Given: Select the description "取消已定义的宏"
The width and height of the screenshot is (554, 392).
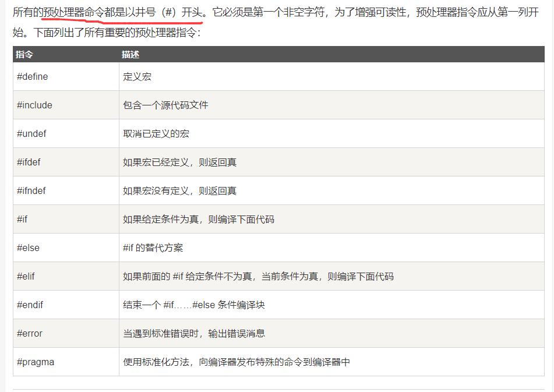Looking at the screenshot, I should [x=156, y=134].
